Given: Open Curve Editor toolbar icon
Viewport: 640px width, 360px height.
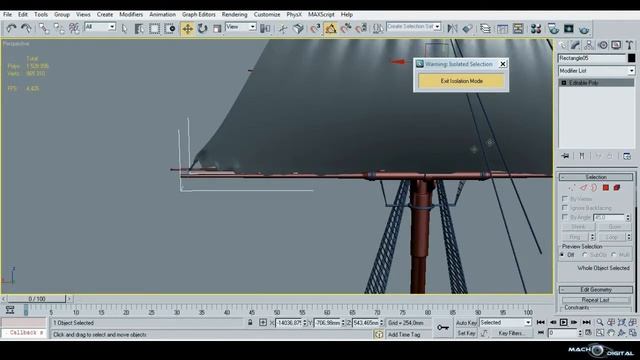Looking at the screenshot, I should [502, 28].
